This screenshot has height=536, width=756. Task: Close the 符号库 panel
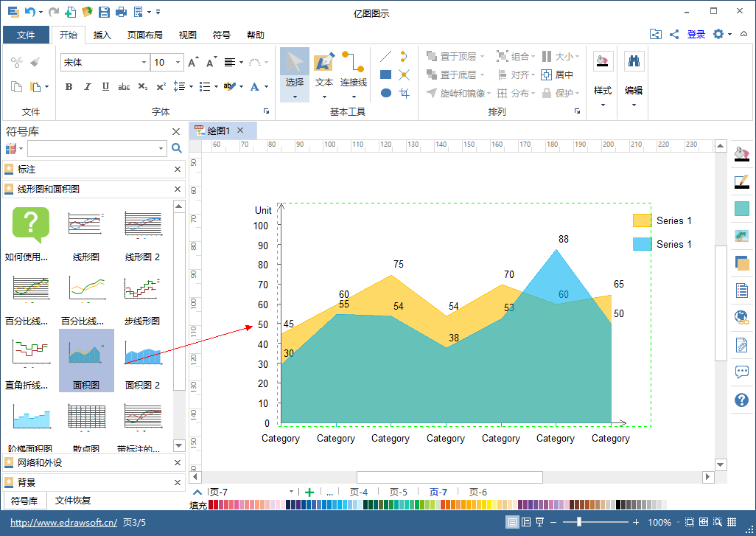click(176, 132)
